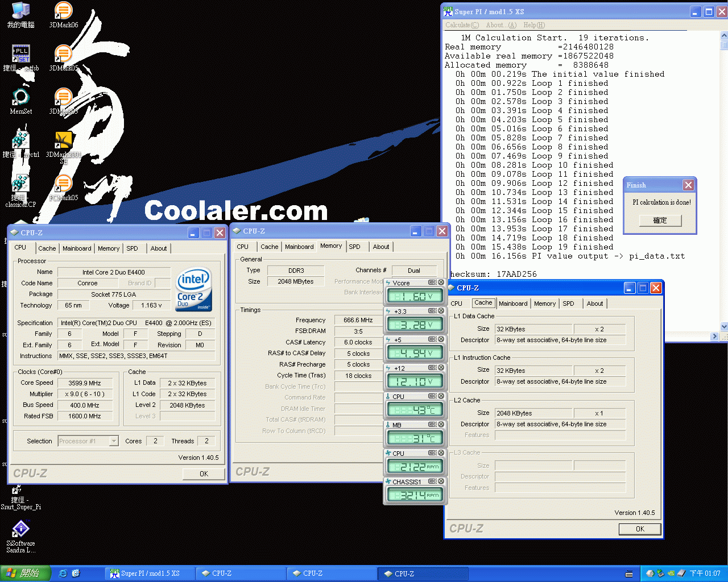Image resolution: width=728 pixels, height=582 pixels.
Task: Open the 3DMark2001 SE desktop icon
Action: point(64,148)
